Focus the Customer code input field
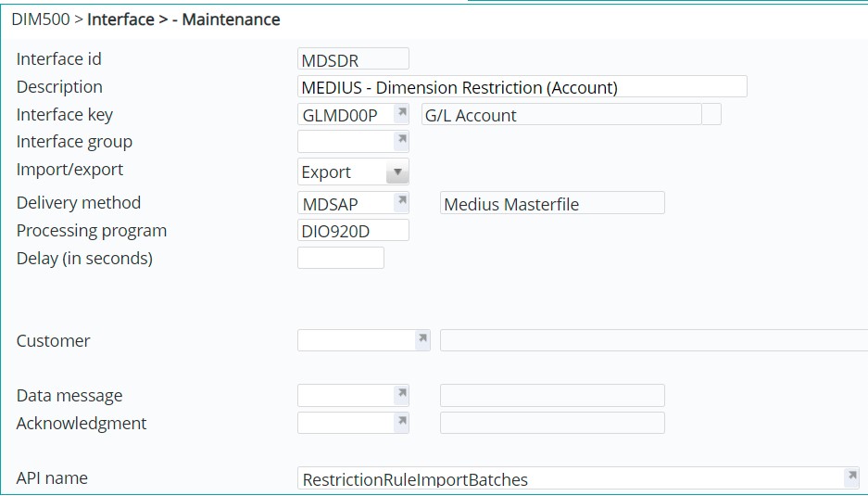The height and width of the screenshot is (496, 868). tap(355, 340)
